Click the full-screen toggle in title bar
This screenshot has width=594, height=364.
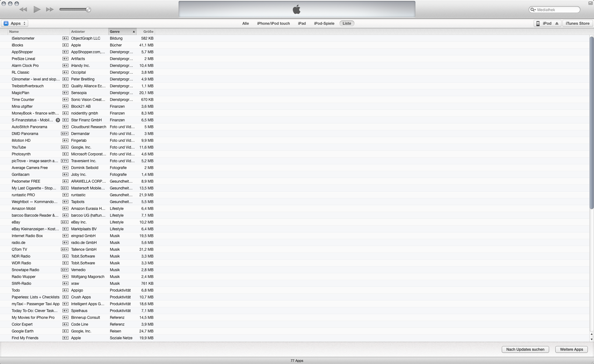click(590, 3)
